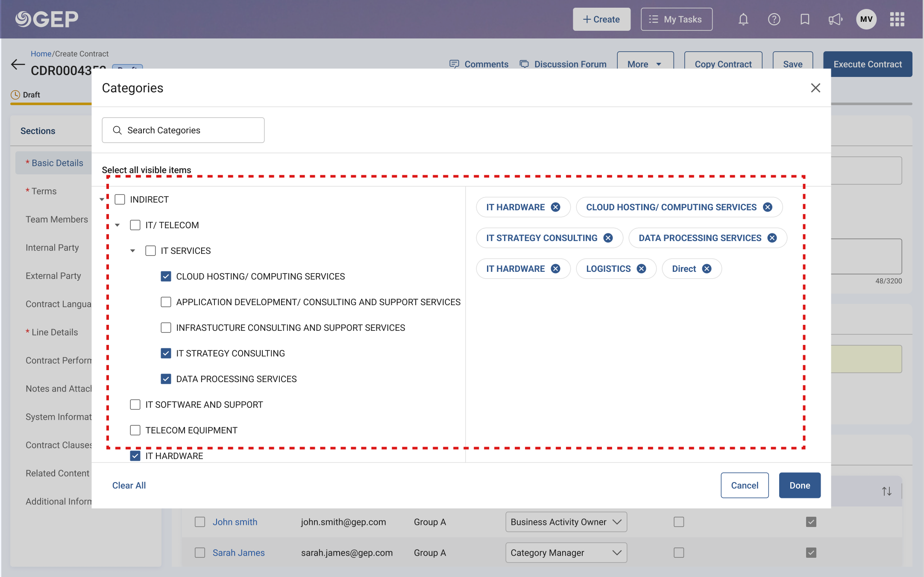Open the help question mark icon
This screenshot has width=924, height=577.
point(774,19)
